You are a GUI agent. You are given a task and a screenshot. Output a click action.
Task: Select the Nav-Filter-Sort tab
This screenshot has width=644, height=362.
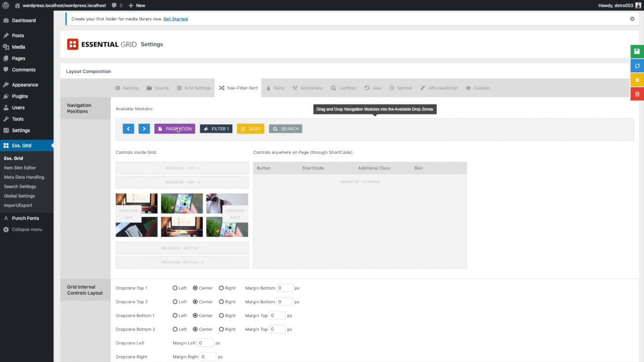(238, 88)
